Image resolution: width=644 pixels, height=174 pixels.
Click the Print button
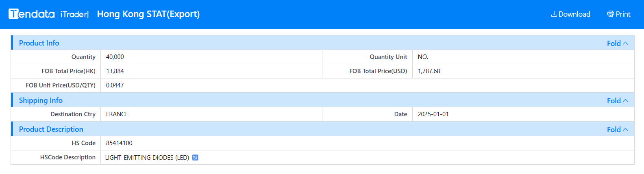pyautogui.click(x=619, y=14)
